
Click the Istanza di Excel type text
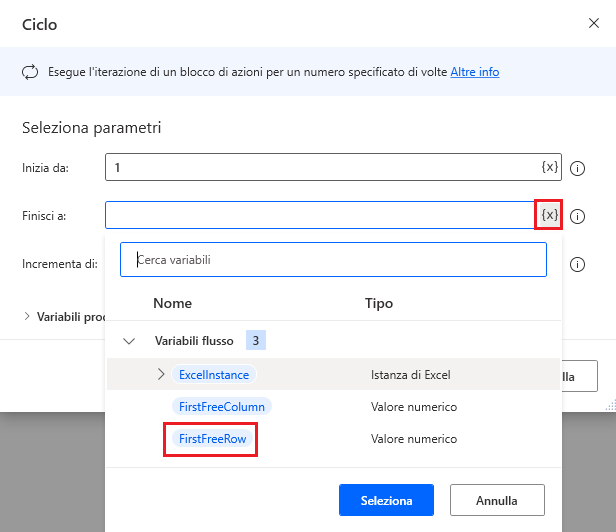[411, 375]
